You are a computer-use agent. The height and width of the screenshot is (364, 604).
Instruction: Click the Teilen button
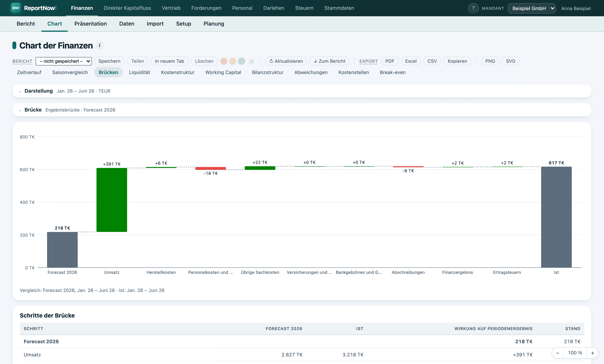(x=137, y=61)
